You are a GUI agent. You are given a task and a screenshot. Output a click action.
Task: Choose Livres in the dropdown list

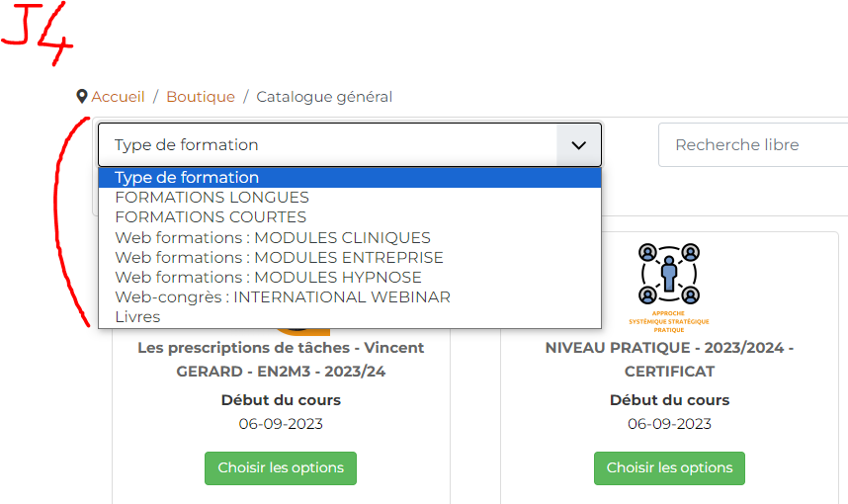coord(137,317)
